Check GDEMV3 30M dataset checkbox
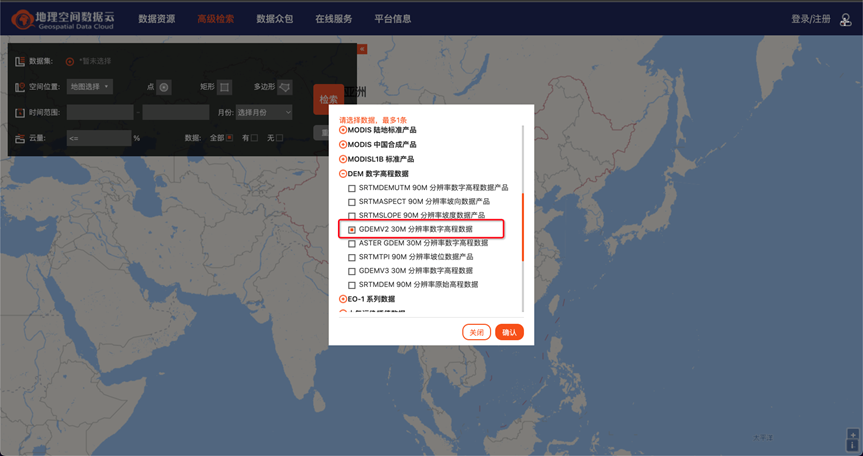 tap(352, 271)
